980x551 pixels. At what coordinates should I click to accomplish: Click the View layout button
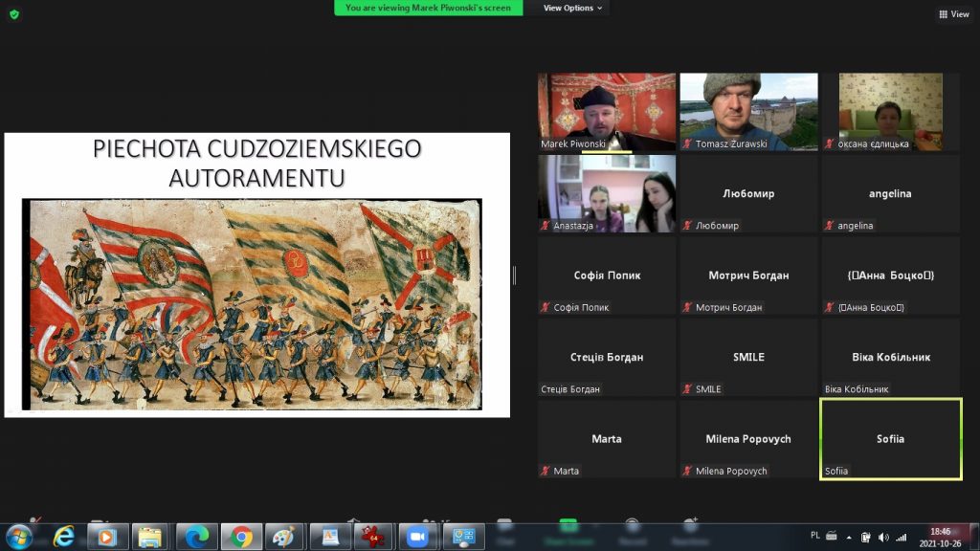tap(954, 14)
